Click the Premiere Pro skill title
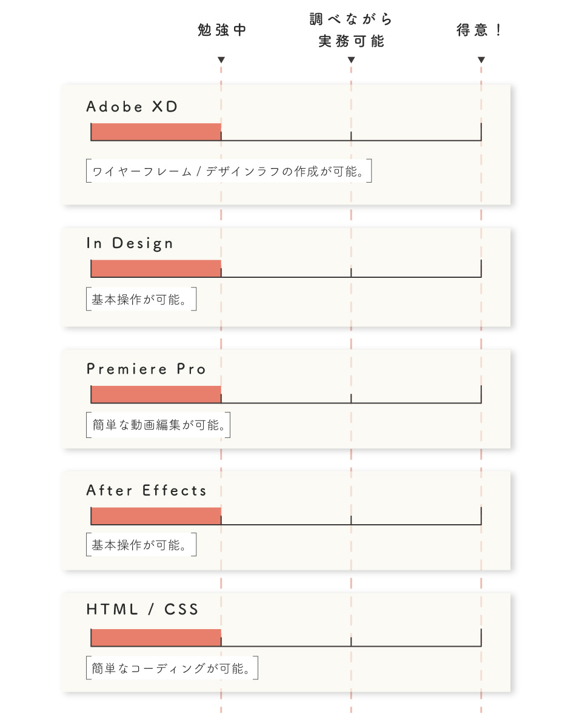The image size is (582, 728). (146, 369)
